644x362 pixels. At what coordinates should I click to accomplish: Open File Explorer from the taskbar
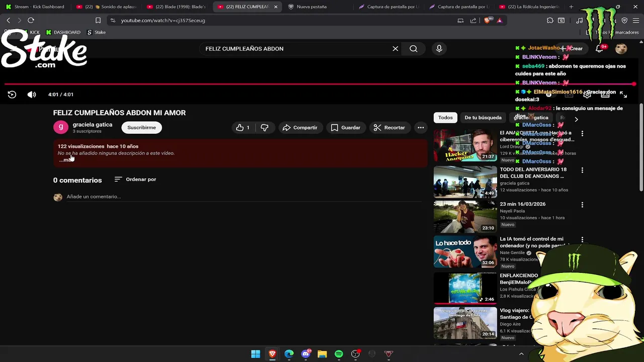coord(322,354)
